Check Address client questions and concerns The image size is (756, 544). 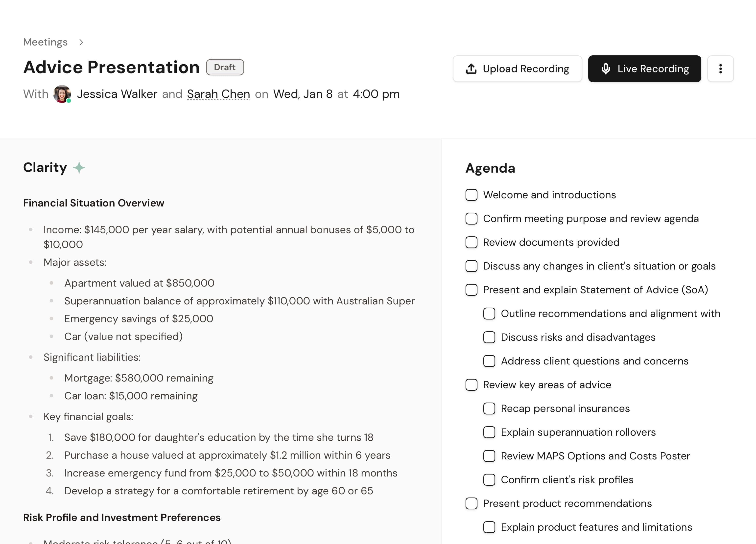point(489,361)
